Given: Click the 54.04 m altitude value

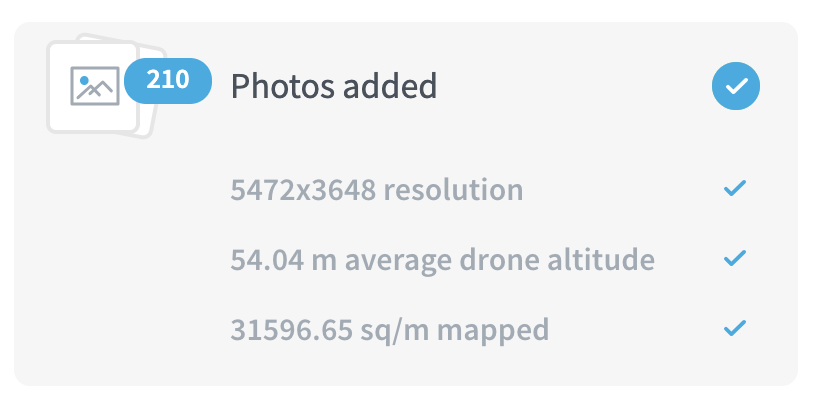Looking at the screenshot, I should tap(284, 259).
